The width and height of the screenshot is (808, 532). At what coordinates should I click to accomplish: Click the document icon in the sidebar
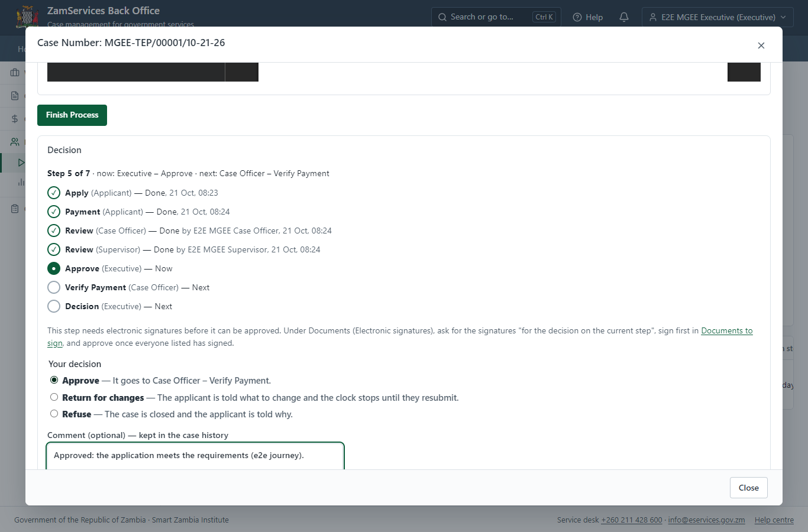click(x=15, y=96)
